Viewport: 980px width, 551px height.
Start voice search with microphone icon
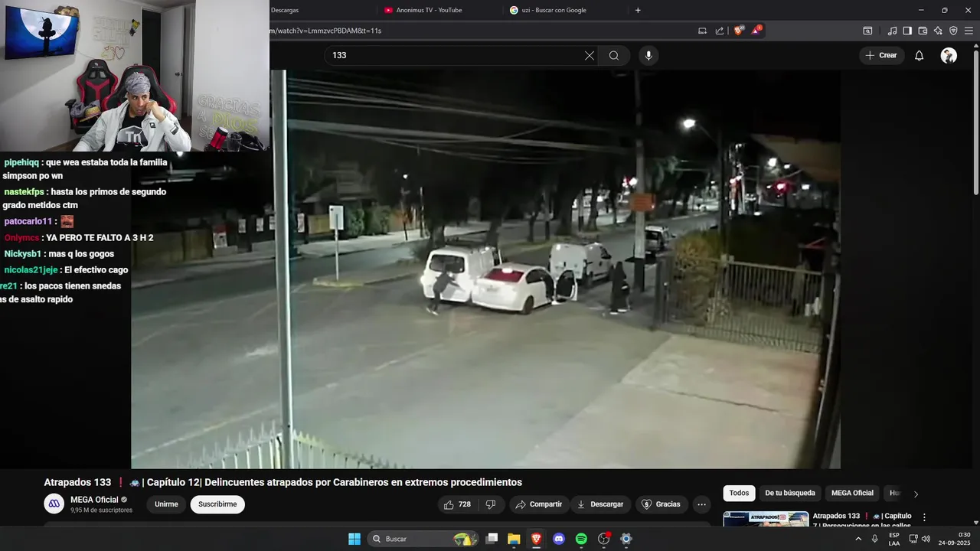pos(648,56)
